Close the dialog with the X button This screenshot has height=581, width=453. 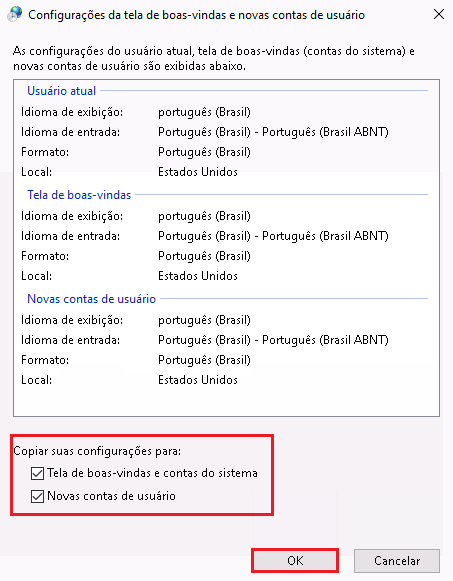point(439,14)
